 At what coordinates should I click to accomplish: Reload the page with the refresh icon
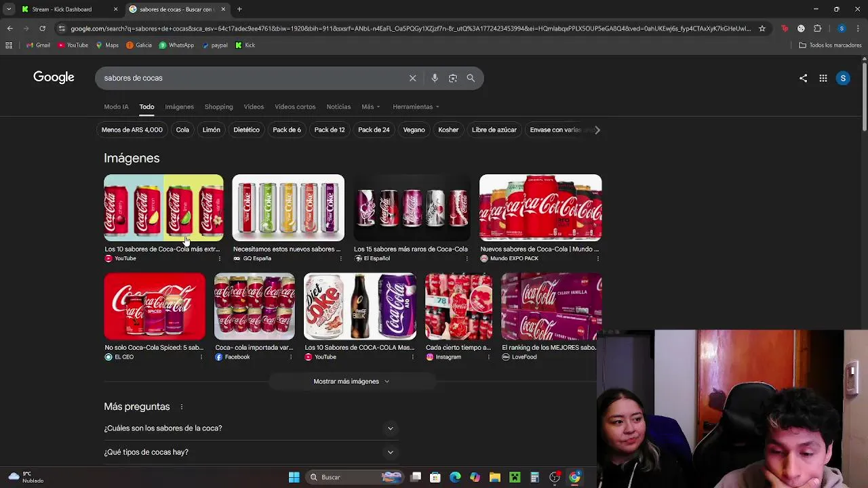pos(42,28)
